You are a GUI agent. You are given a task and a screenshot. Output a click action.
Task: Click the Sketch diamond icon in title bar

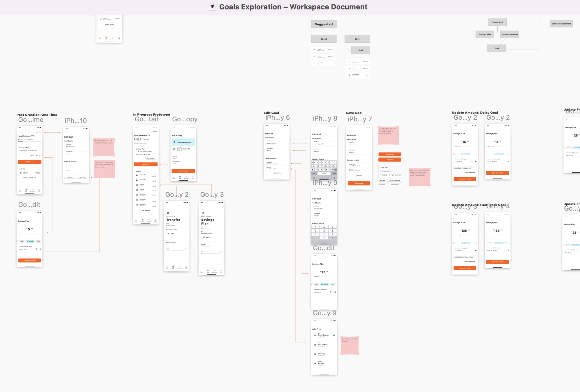click(x=212, y=7)
